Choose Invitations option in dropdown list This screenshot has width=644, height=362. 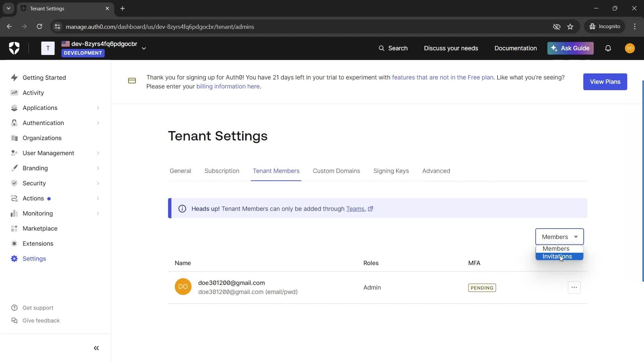(559, 256)
